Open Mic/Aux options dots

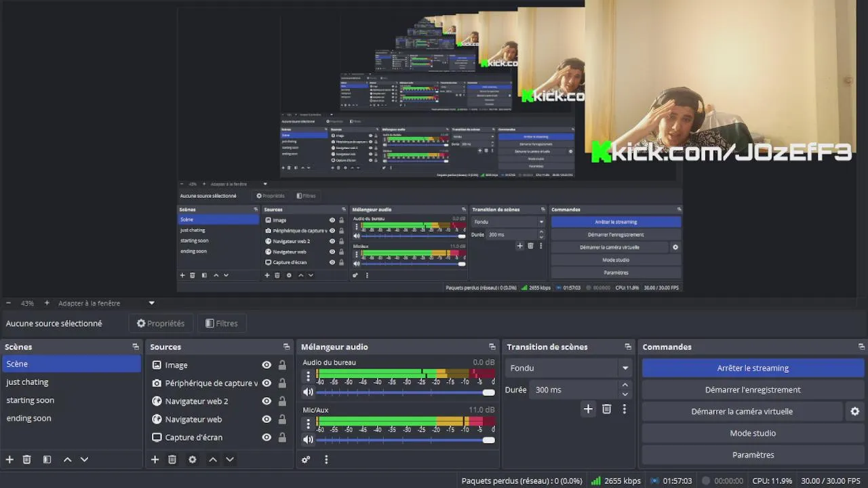(308, 423)
